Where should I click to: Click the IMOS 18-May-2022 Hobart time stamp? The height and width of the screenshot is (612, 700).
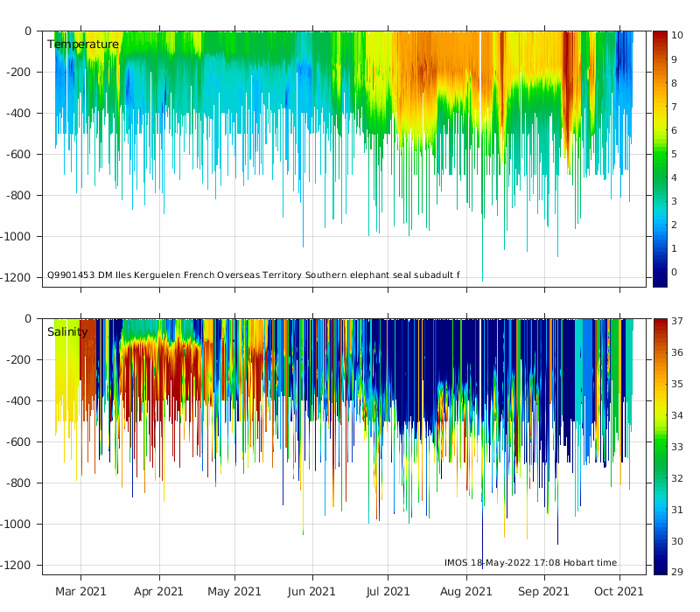[530, 562]
